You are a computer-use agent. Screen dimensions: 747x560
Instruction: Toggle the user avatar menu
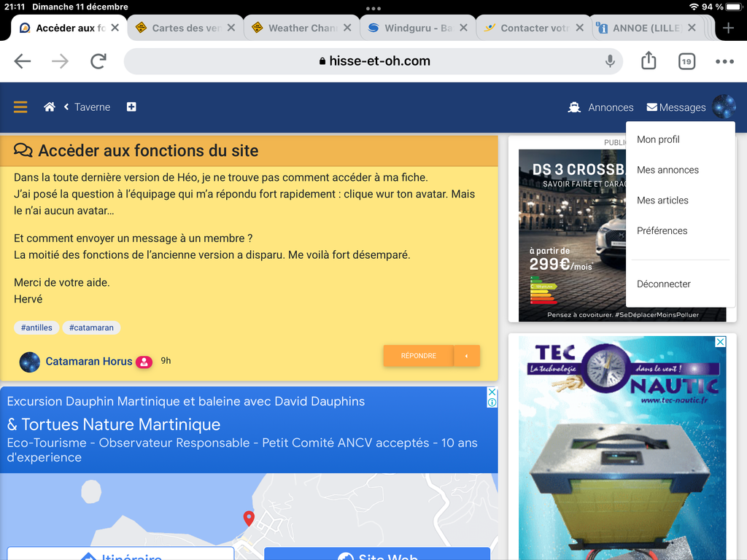(724, 106)
